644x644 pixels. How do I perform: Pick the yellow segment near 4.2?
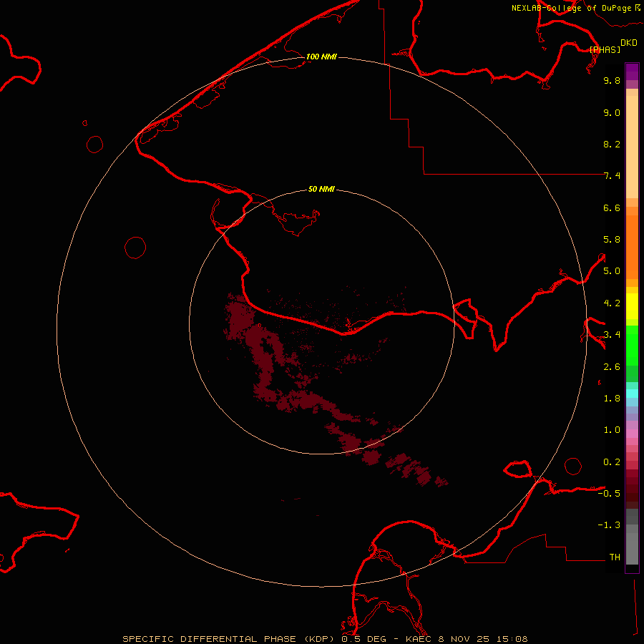[632, 304]
